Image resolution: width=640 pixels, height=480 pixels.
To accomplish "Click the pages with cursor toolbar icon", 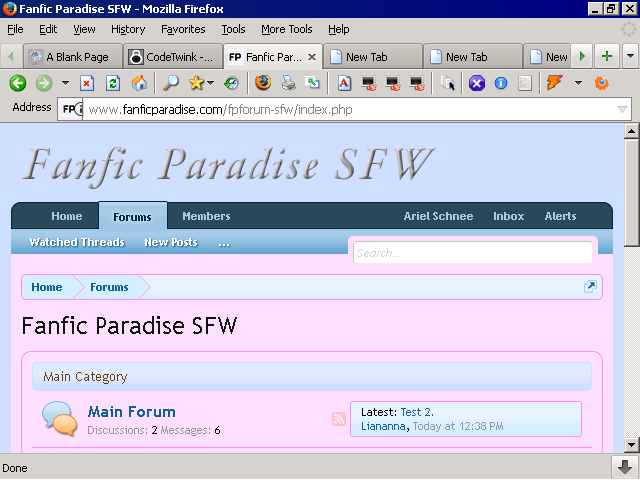I will 448,83.
